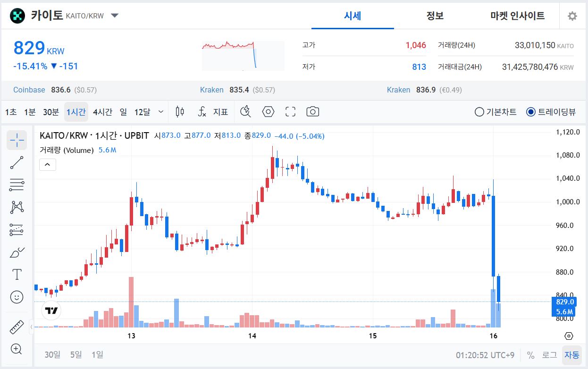Open the 마켓 인사이트 tab
The width and height of the screenshot is (588, 369).
point(517,16)
